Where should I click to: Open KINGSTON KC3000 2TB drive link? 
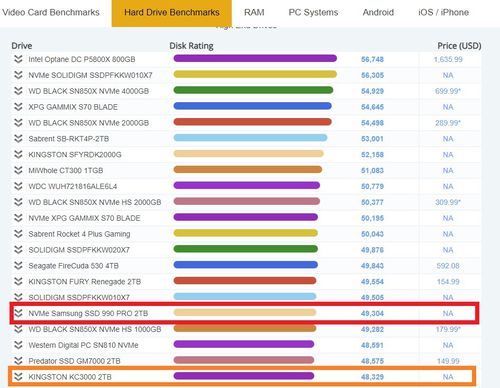pos(70,377)
